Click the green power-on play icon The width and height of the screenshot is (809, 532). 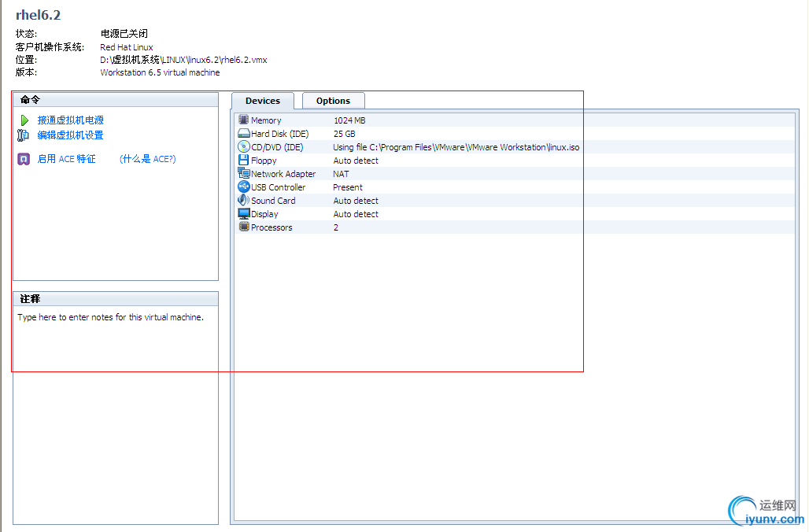[x=24, y=120]
